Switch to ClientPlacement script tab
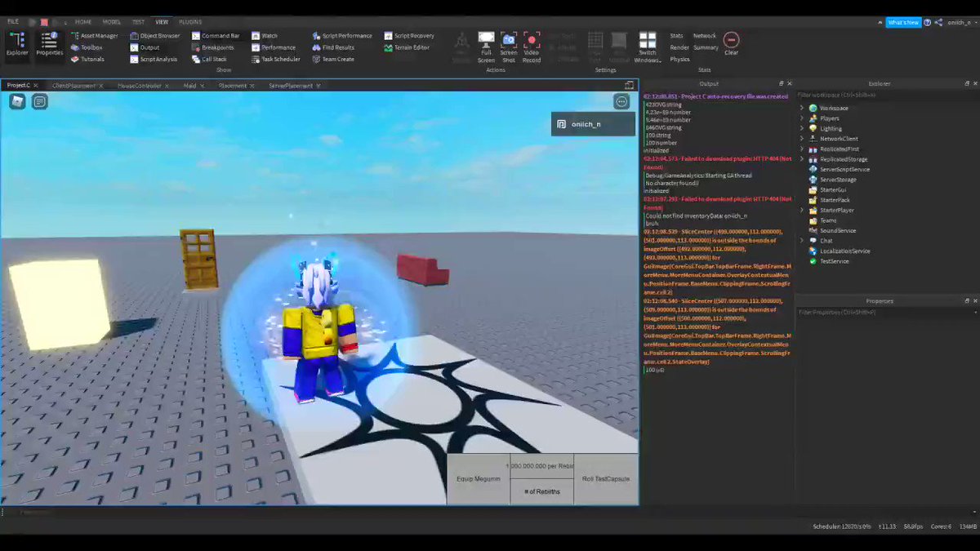 (x=73, y=85)
